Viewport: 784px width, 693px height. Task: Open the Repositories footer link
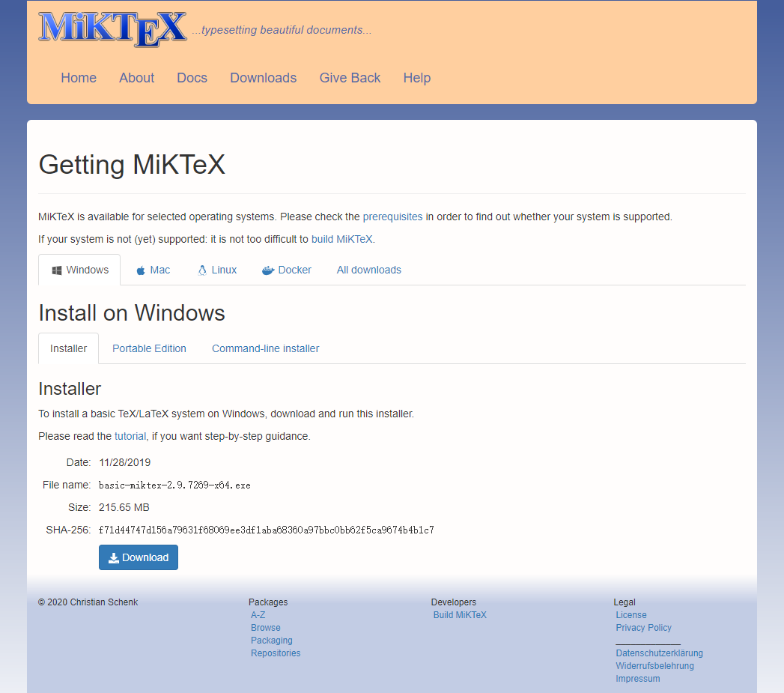276,653
